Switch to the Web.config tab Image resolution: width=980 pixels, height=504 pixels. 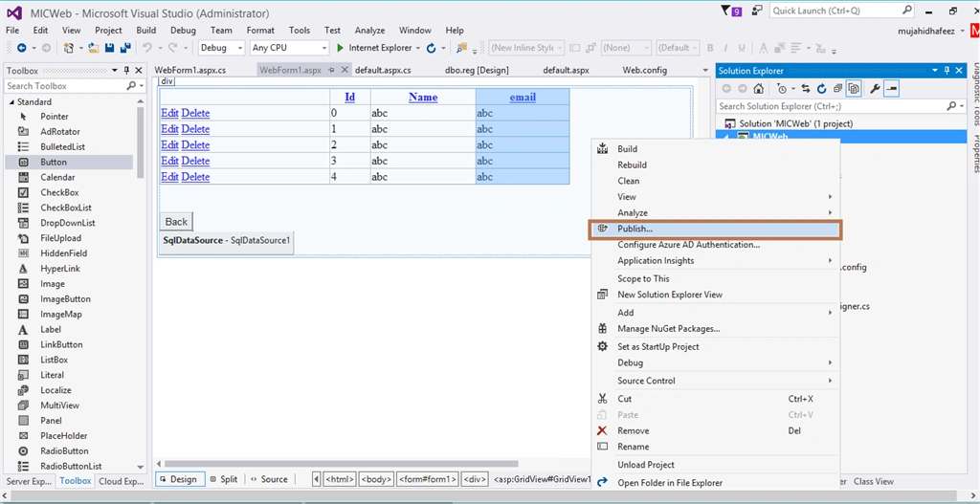644,70
